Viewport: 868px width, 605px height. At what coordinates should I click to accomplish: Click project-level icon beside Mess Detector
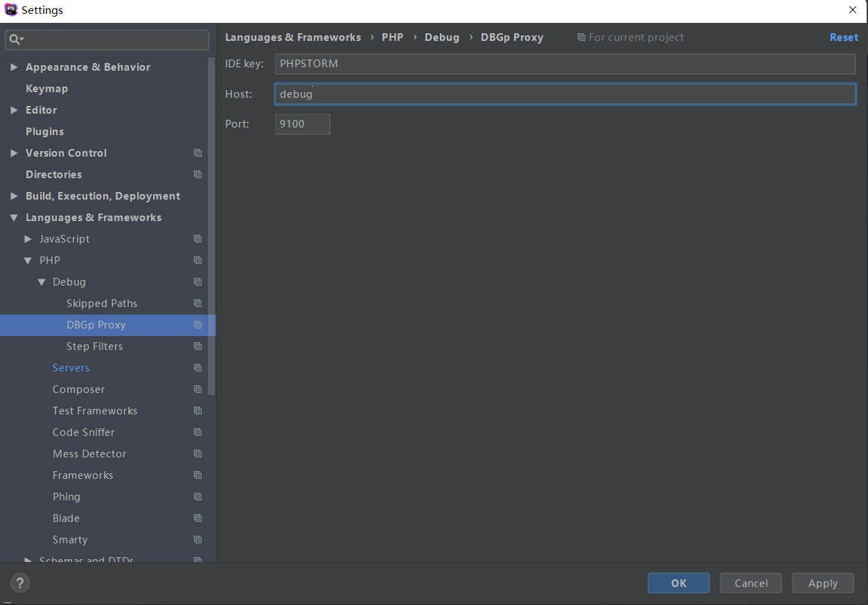198,454
